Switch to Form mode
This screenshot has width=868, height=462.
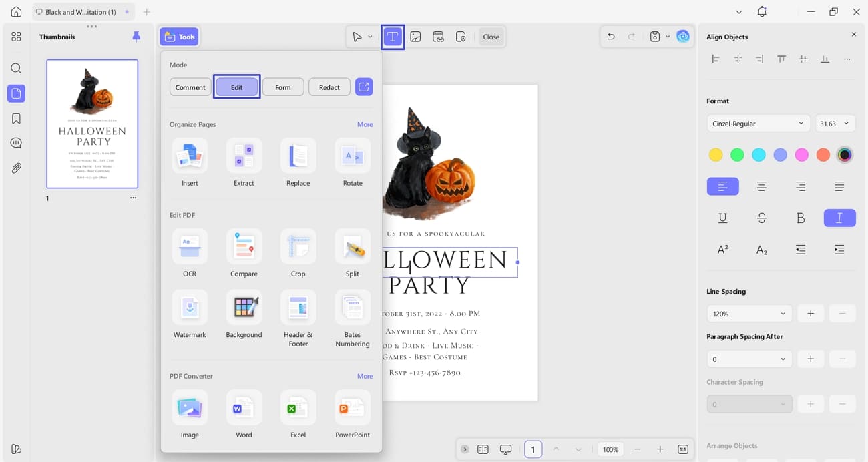tap(282, 87)
